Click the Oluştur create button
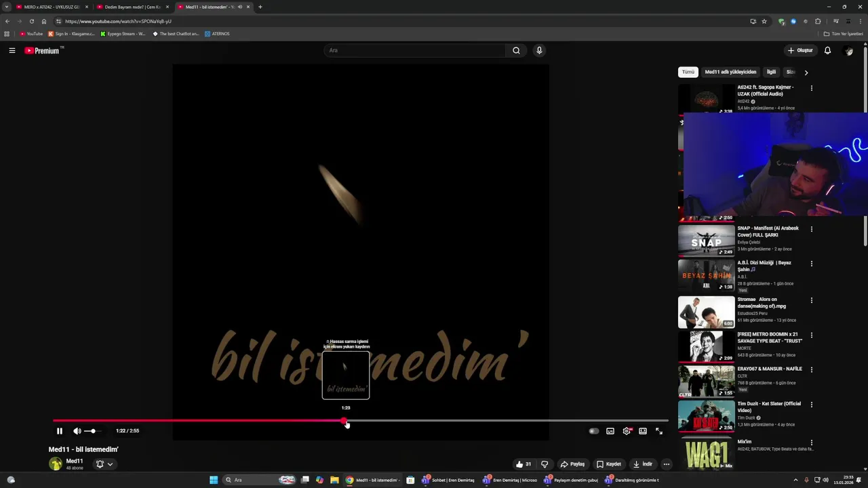The height and width of the screenshot is (488, 868). pos(800,50)
